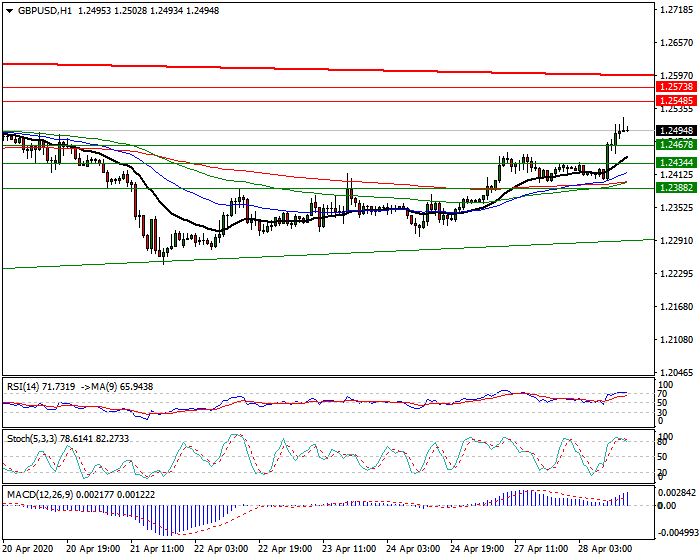This screenshot has width=700, height=560.
Task: Click the current price label 1.24948
Action: pos(677,131)
